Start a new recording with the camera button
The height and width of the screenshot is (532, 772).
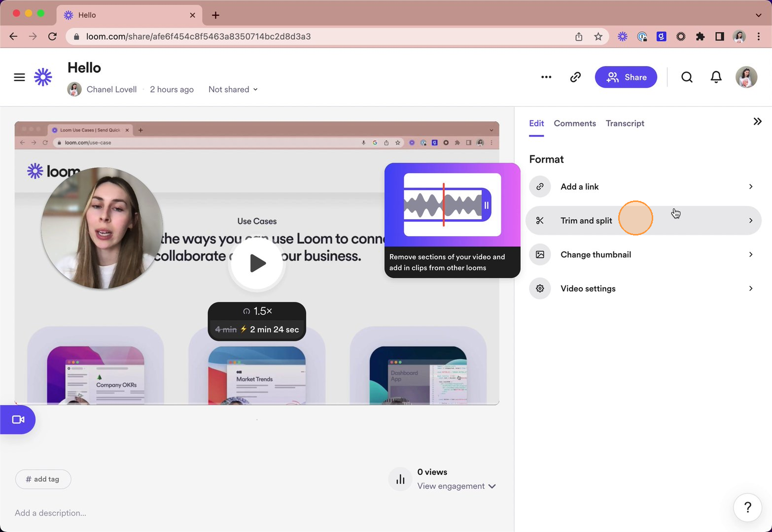pos(18,420)
